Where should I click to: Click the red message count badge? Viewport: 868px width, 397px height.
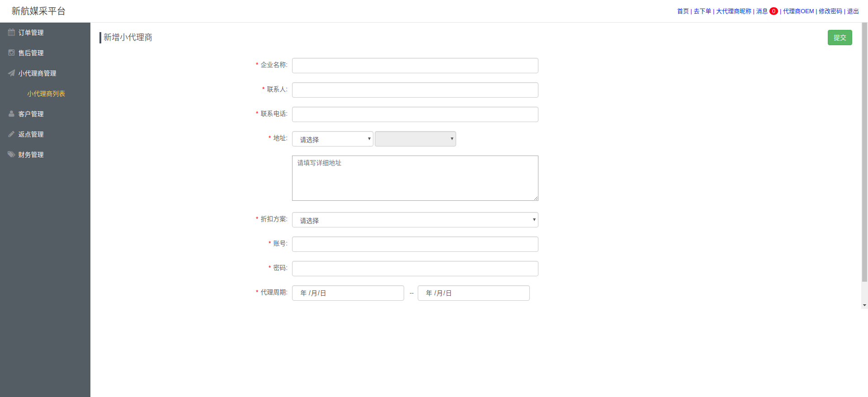pyautogui.click(x=774, y=11)
